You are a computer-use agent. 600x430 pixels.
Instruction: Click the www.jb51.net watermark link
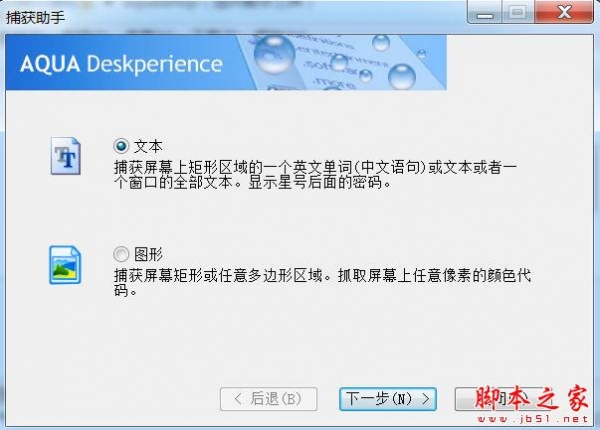tap(533, 419)
